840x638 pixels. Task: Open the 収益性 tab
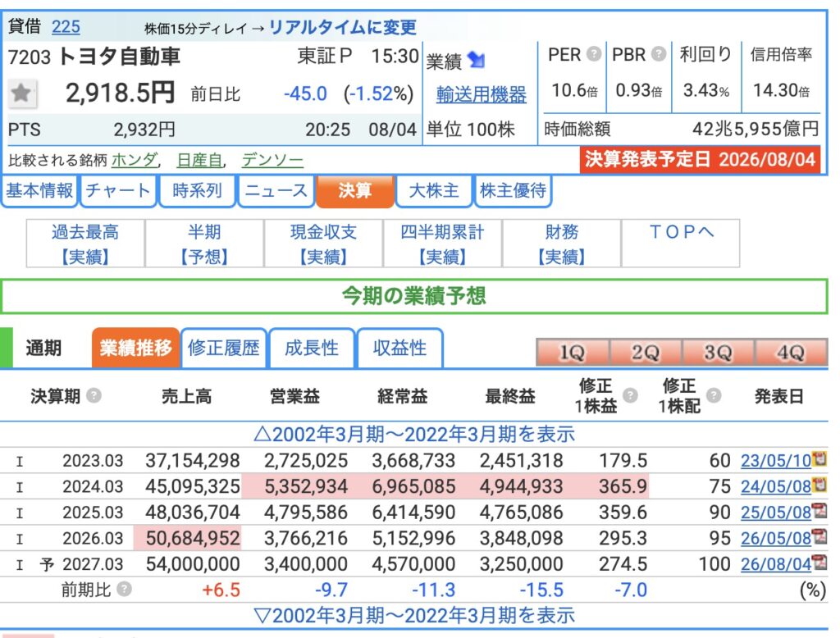399,349
